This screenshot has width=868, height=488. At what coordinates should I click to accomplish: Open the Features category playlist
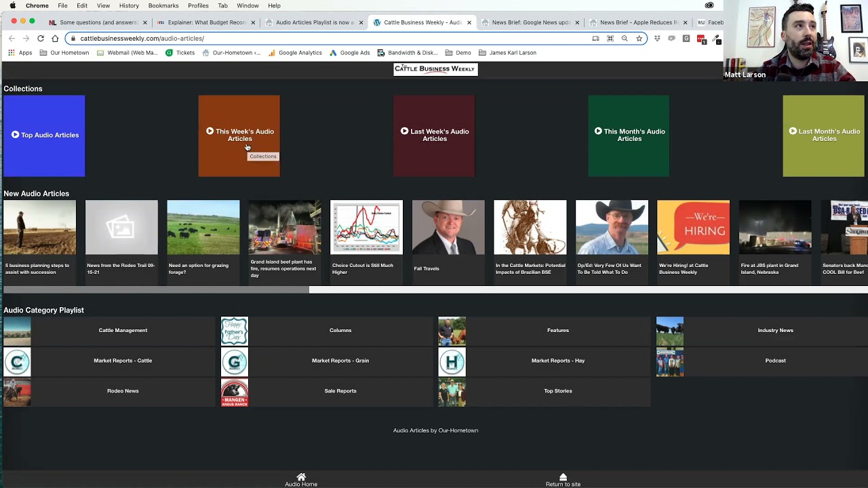545,331
